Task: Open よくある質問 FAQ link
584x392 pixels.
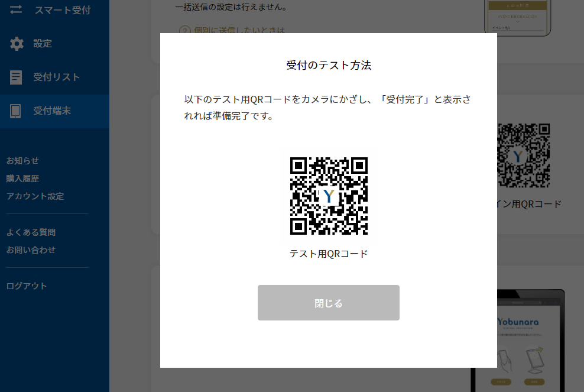Action: [x=31, y=232]
